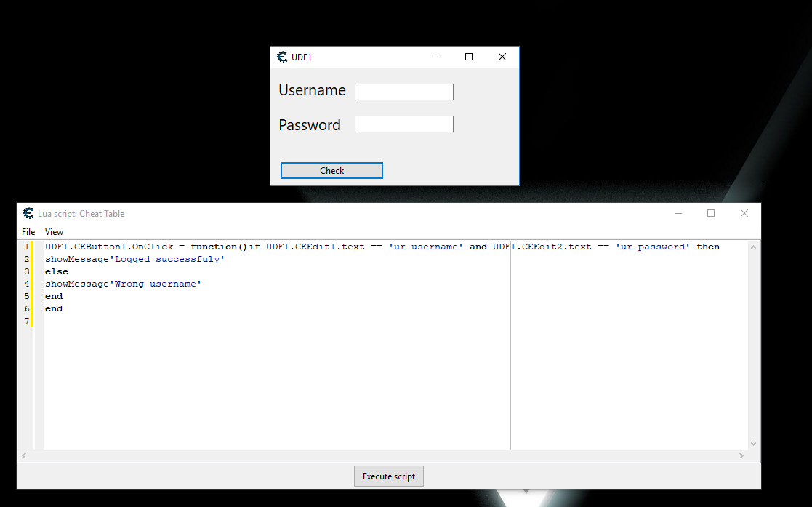Click the horizontal scrollbar left arrow
Screen dimensions: 812x507
coord(23,455)
